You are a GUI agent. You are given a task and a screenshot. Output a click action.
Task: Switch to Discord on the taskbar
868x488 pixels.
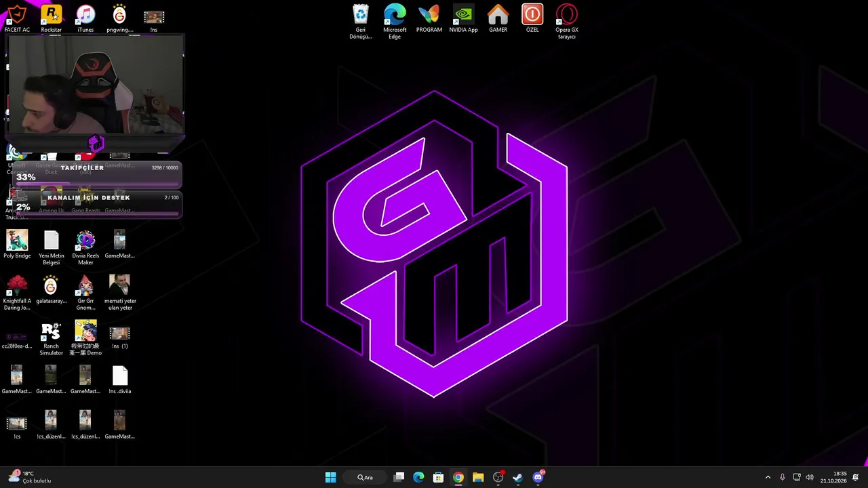pyautogui.click(x=538, y=477)
